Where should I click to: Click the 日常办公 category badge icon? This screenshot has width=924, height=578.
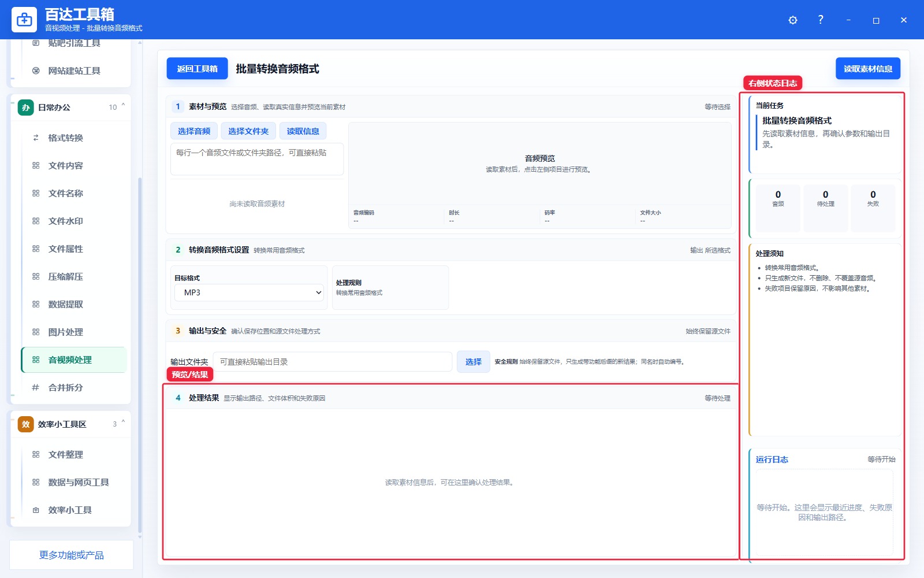point(25,108)
